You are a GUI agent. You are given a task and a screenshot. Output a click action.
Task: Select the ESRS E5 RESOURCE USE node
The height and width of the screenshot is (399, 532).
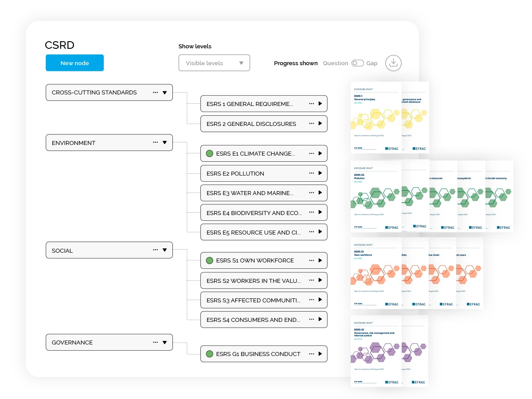click(x=254, y=232)
